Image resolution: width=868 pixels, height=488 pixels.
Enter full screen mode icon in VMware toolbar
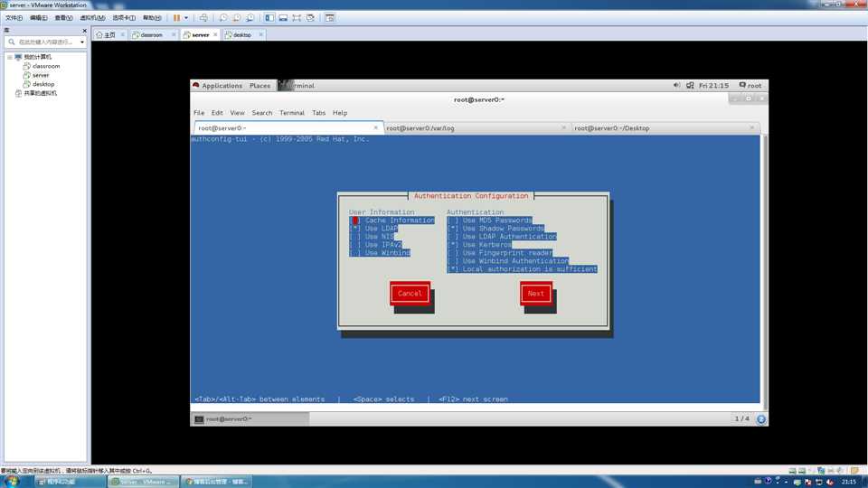(297, 18)
